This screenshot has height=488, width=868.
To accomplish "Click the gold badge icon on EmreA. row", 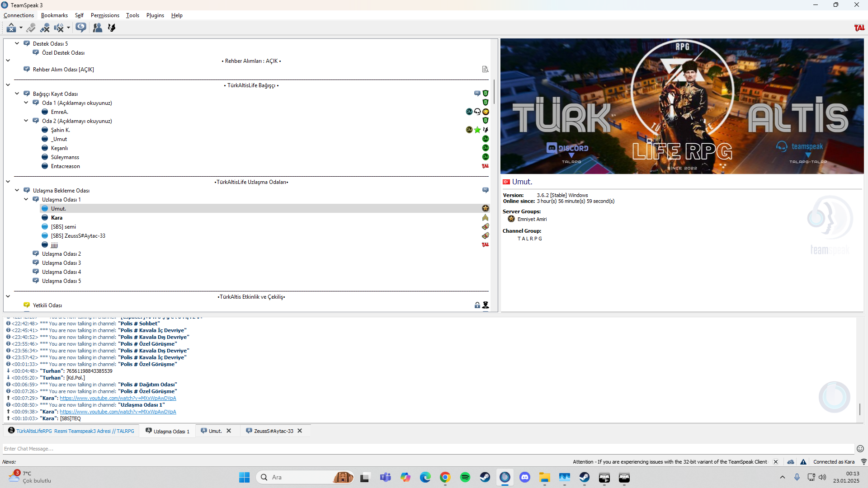I will pyautogui.click(x=486, y=112).
